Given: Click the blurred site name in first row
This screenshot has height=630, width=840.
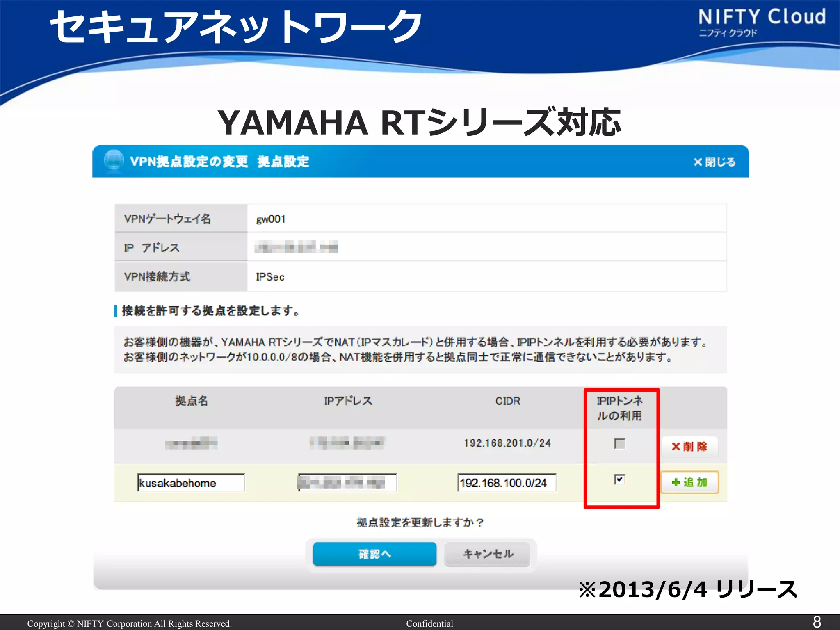Looking at the screenshot, I should [x=191, y=443].
